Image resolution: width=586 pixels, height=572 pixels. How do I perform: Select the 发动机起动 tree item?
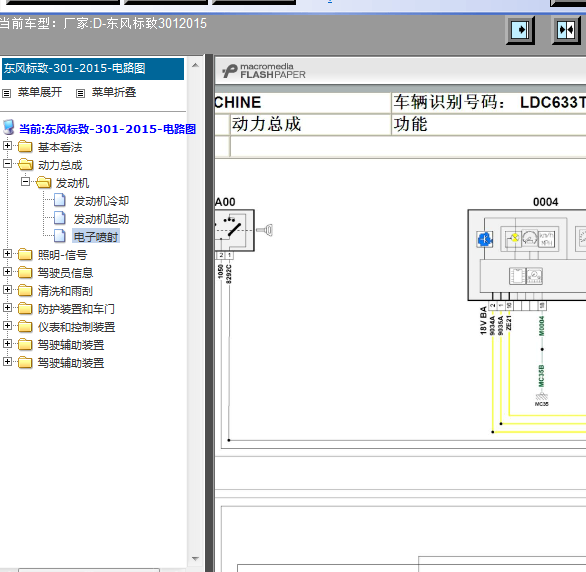[x=101, y=219]
